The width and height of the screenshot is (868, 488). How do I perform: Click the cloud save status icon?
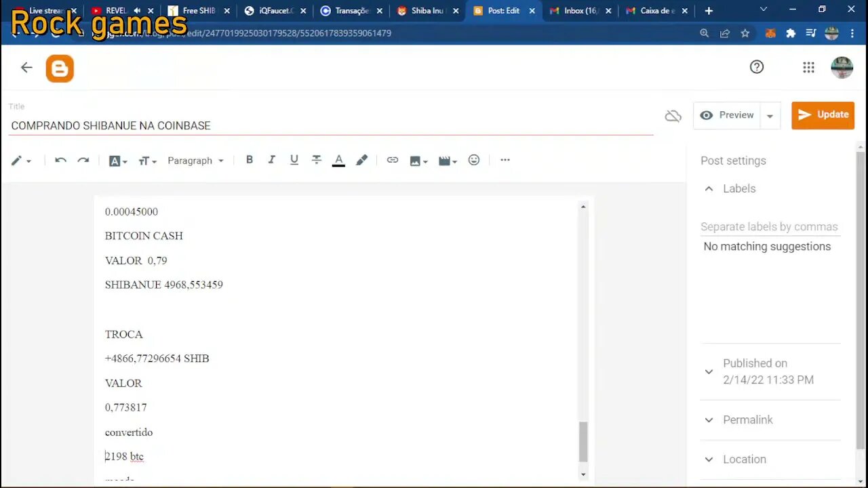click(673, 116)
